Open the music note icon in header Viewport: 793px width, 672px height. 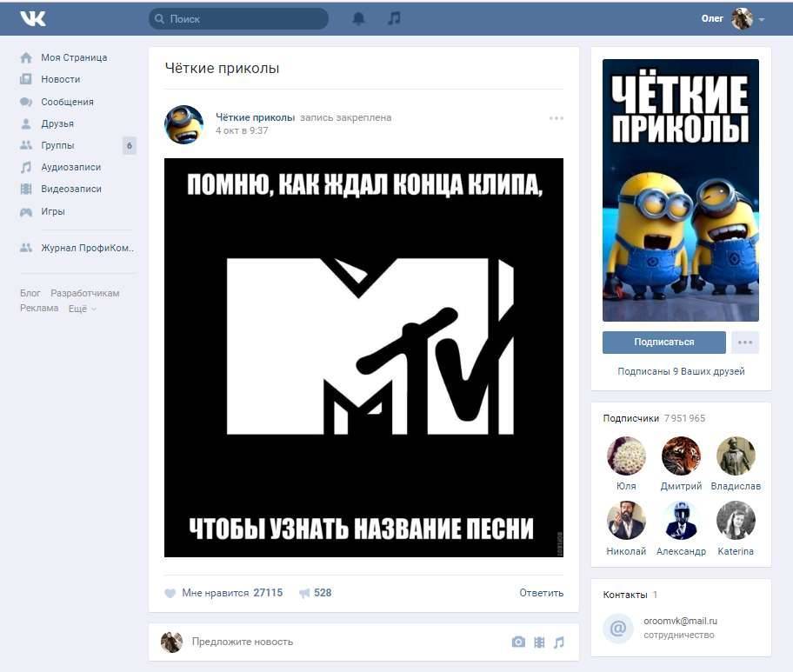394,18
